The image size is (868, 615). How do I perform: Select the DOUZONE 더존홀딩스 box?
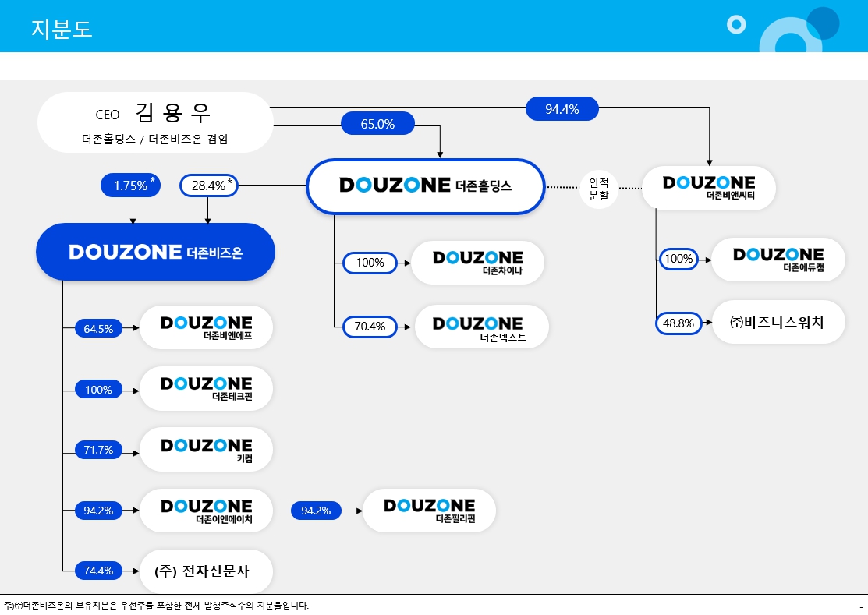426,186
